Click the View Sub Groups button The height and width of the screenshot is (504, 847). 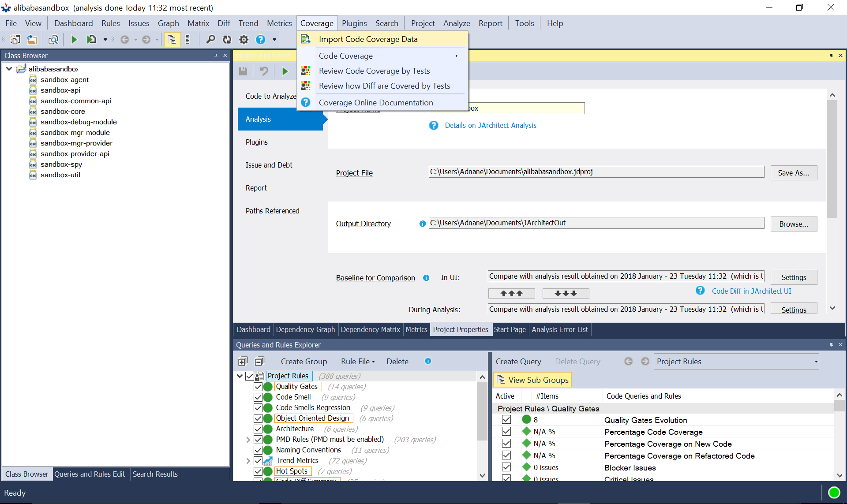point(532,380)
